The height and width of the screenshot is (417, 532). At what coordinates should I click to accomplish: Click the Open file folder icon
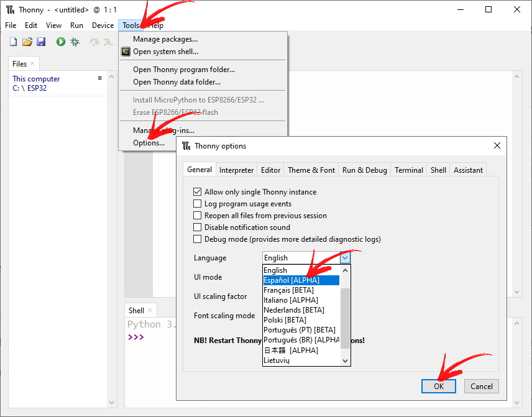click(27, 42)
